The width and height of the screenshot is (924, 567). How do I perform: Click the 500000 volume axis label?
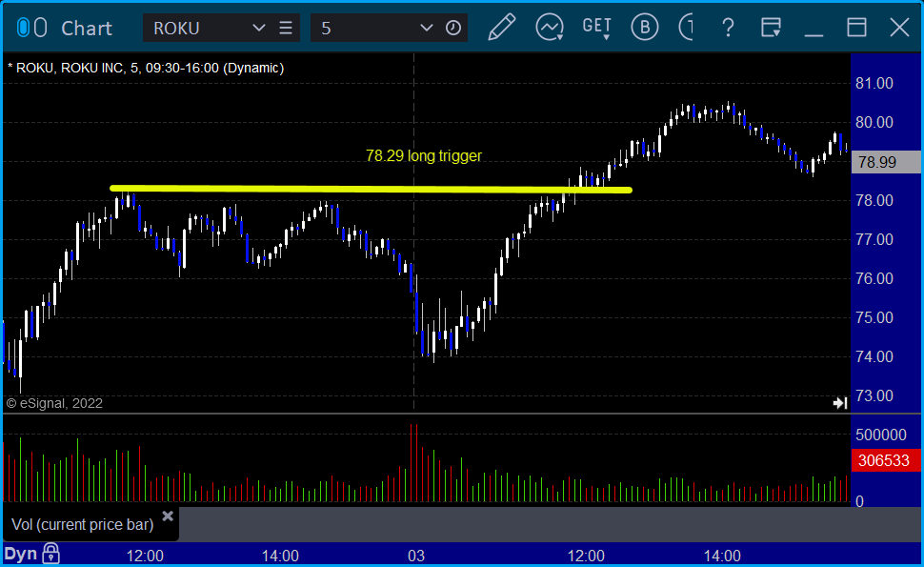pyautogui.click(x=881, y=435)
